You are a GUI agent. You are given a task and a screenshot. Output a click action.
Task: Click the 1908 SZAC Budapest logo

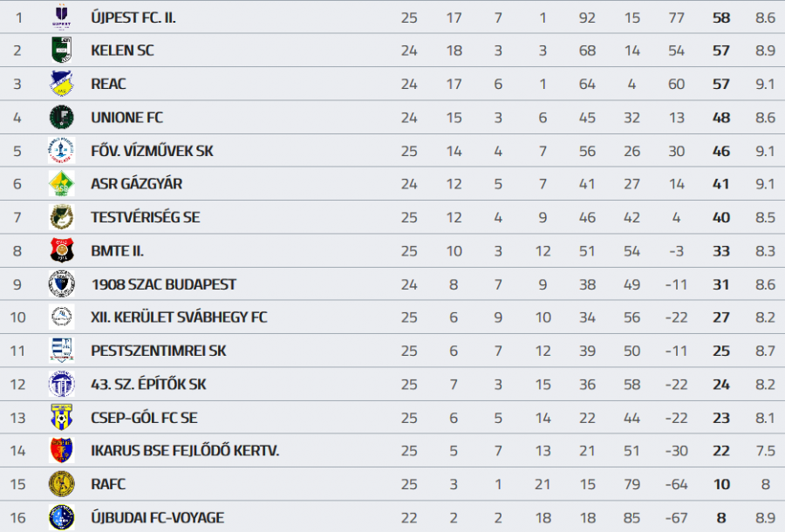point(61,283)
